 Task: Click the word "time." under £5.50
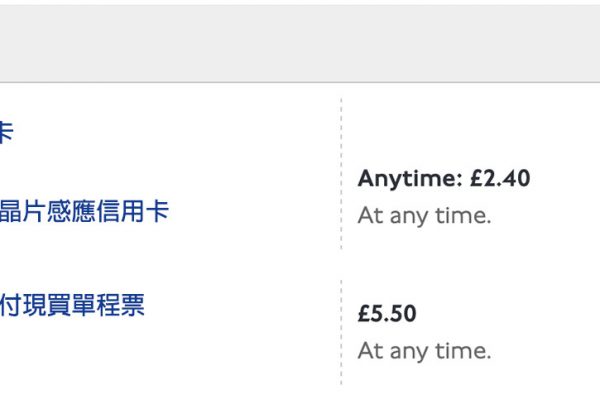(x=467, y=351)
